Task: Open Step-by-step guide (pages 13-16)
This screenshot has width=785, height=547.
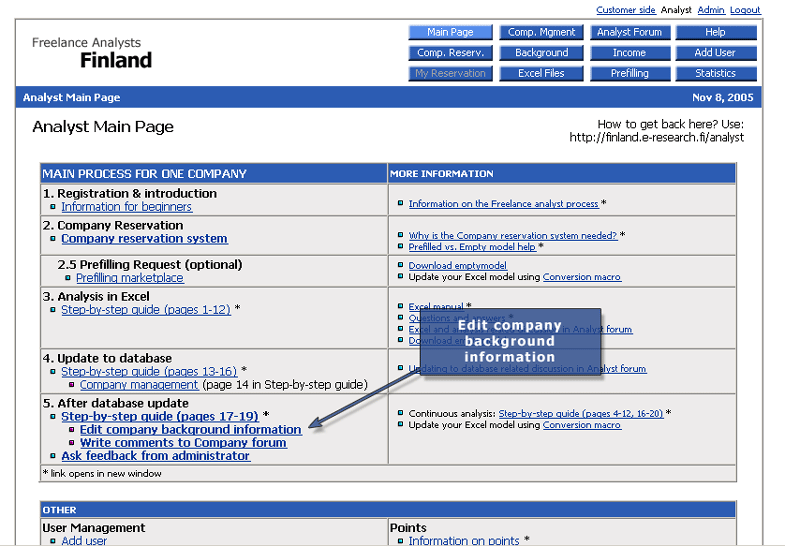Action: coord(149,371)
